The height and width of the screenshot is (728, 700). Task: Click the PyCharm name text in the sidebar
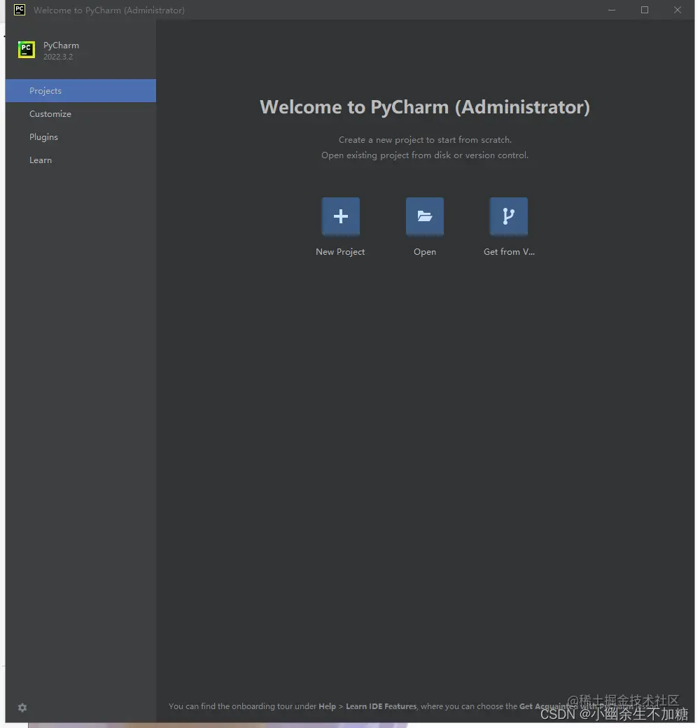pyautogui.click(x=62, y=45)
